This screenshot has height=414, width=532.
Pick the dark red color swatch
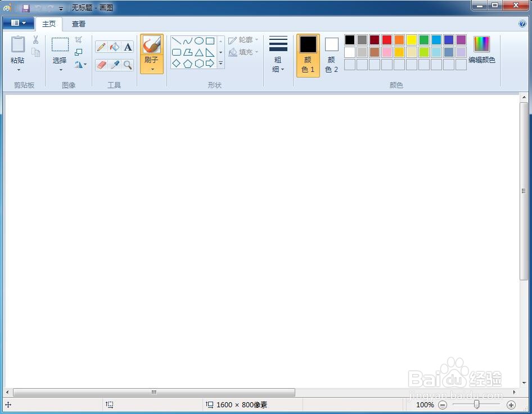point(375,40)
